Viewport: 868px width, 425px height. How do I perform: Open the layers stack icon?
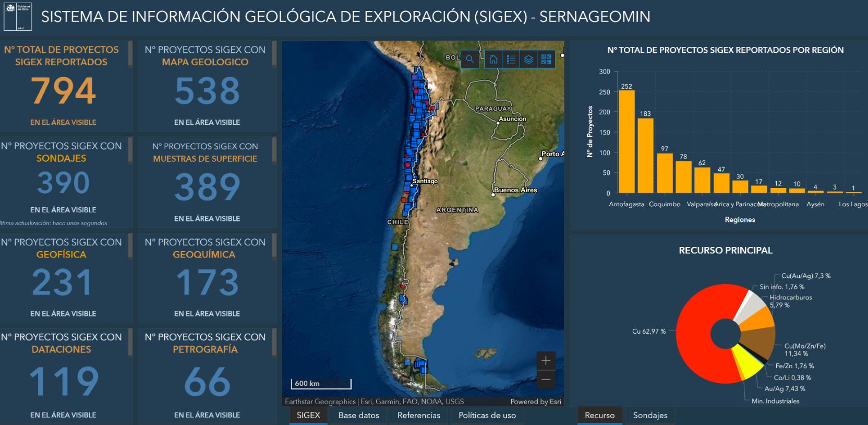pyautogui.click(x=528, y=59)
